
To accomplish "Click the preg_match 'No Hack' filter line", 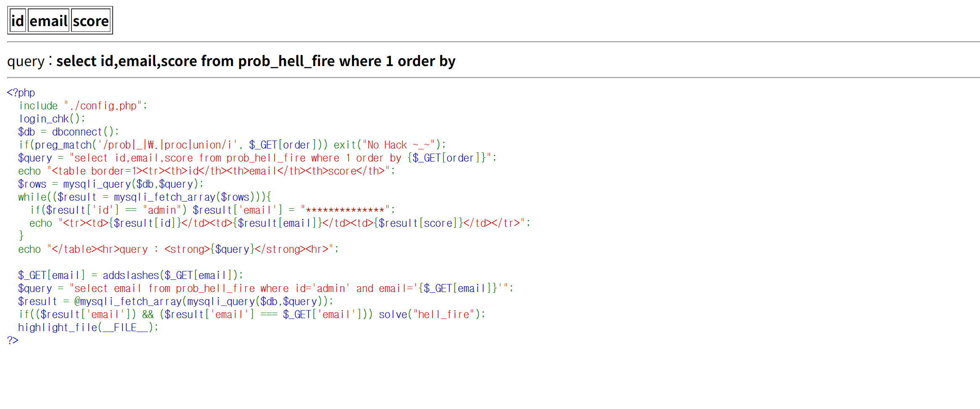I will (232, 145).
